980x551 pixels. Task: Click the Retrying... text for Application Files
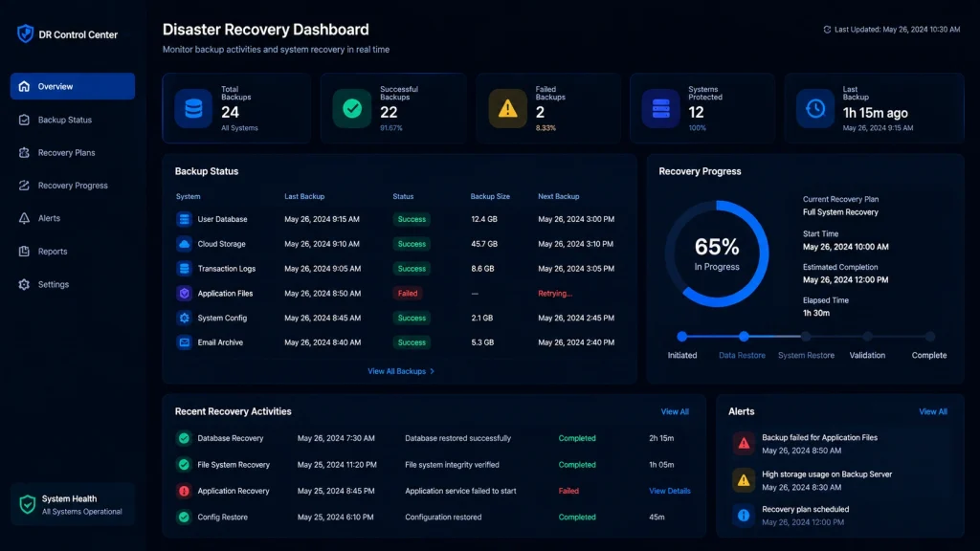tap(555, 293)
